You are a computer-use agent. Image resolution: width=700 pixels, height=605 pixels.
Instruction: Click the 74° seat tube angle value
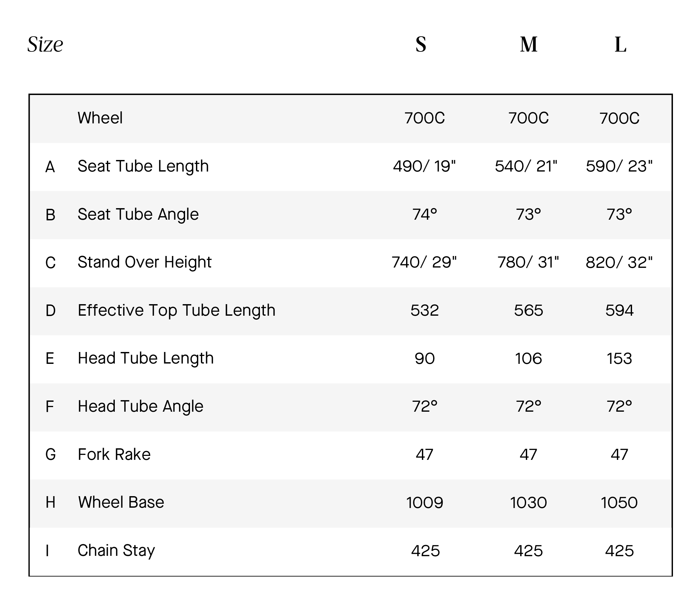425,214
